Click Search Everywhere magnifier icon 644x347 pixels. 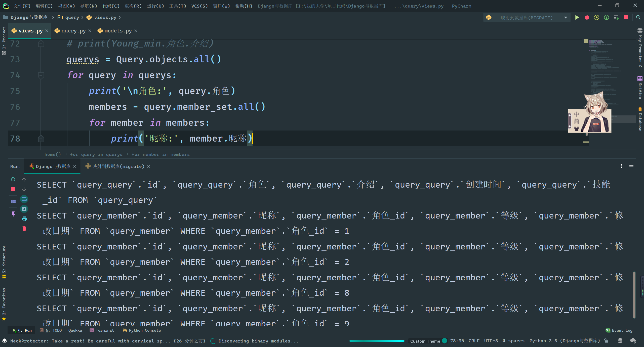pyautogui.click(x=638, y=18)
